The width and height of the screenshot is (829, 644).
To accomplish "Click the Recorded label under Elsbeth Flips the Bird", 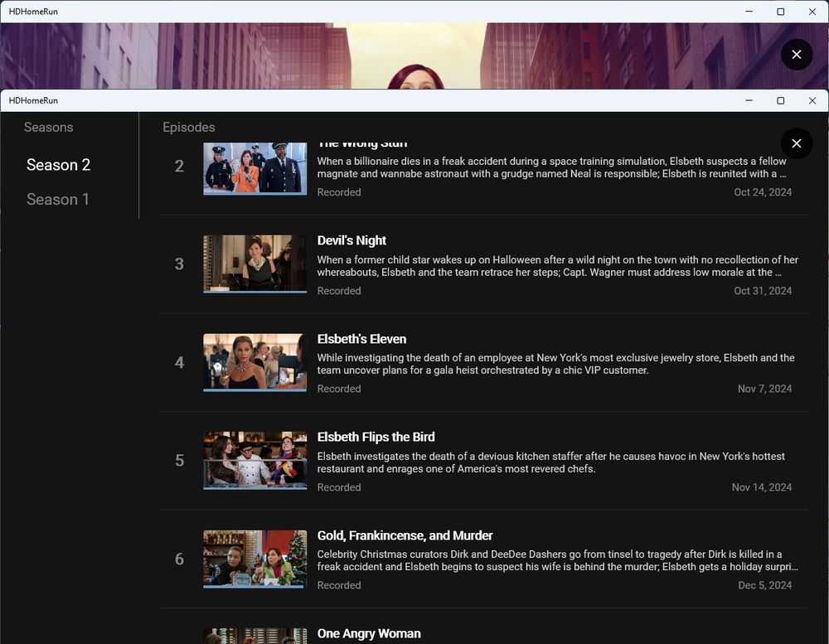I will tap(339, 487).
